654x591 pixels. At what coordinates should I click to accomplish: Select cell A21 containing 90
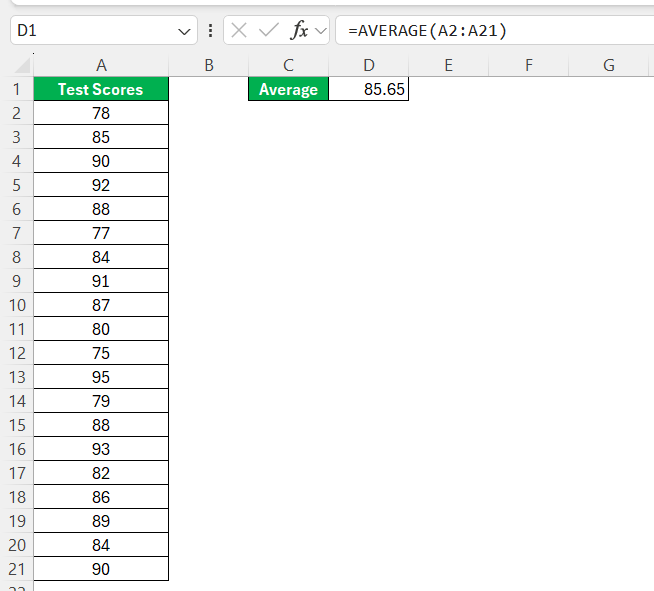(x=101, y=569)
